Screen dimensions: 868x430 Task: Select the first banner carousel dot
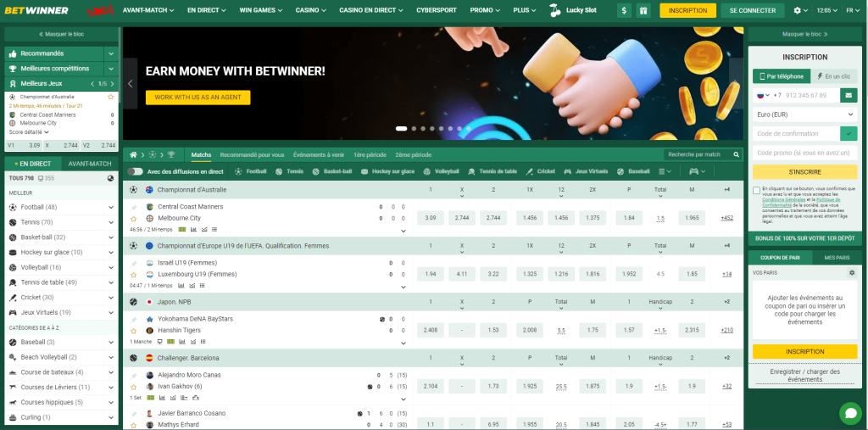pos(401,129)
